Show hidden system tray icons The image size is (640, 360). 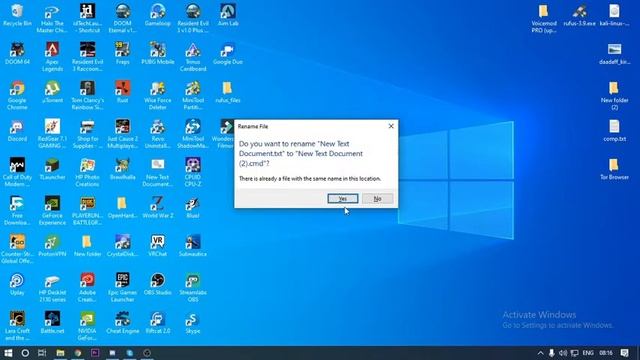540,353
